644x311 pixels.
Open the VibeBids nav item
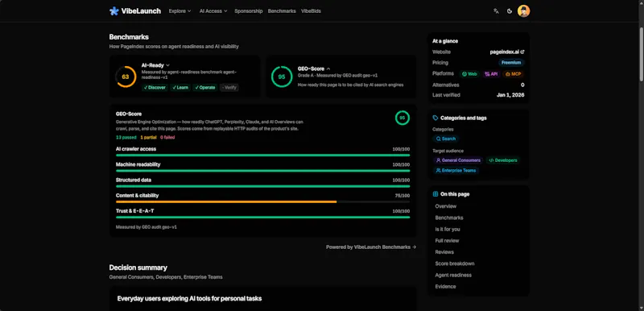311,11
